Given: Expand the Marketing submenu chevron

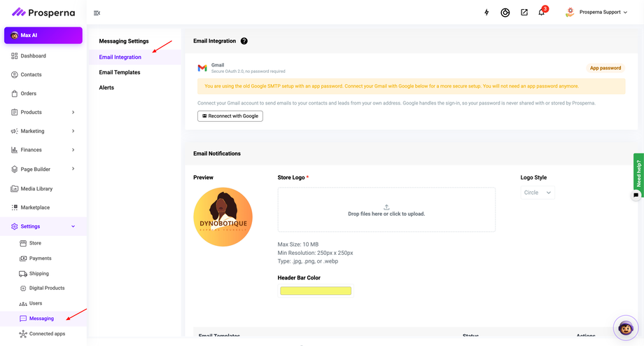Looking at the screenshot, I should (73, 131).
